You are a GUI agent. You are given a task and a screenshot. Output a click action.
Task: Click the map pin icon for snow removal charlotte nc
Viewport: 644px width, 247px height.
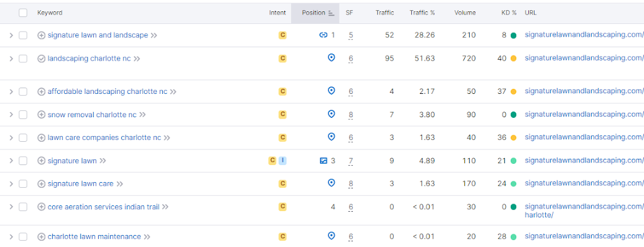331,114
